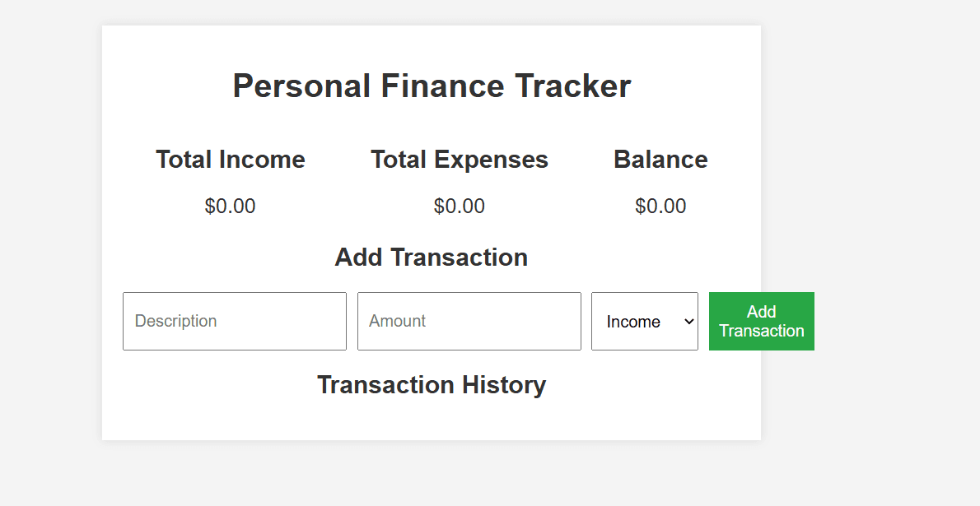The width and height of the screenshot is (980, 506).
Task: Click the Transaction History heading
Action: click(432, 385)
